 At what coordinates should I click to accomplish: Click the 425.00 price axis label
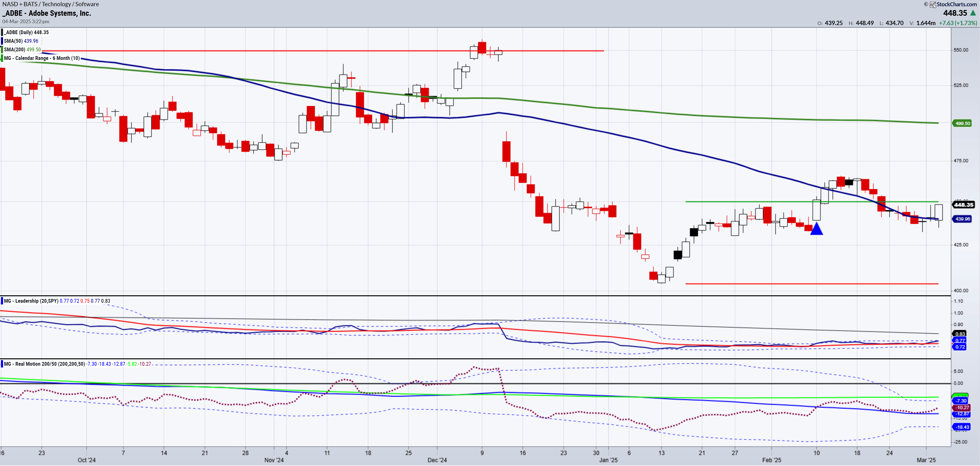961,245
